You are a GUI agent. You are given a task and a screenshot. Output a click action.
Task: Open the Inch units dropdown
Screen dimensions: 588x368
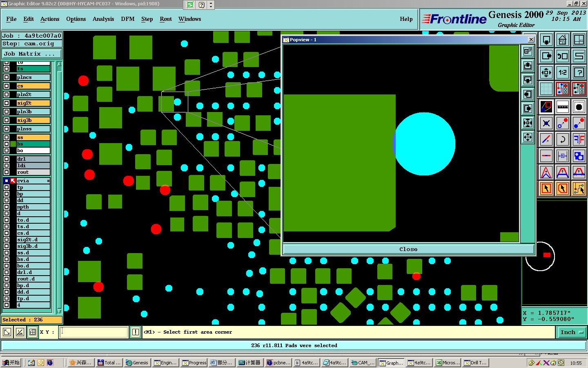click(x=572, y=332)
